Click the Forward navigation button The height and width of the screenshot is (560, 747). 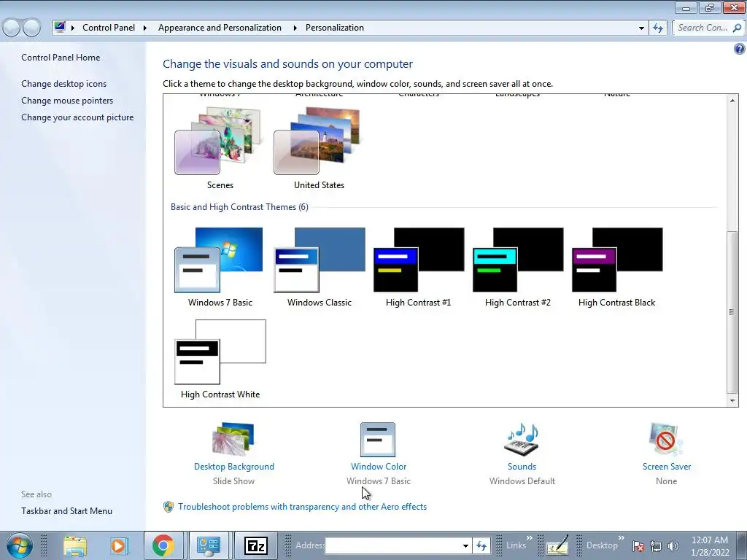[x=32, y=28]
